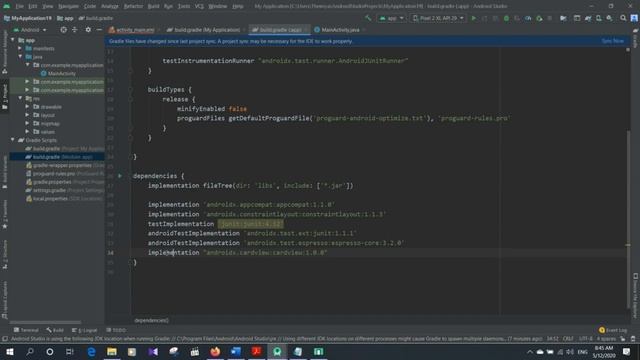This screenshot has width=640, height=360.
Task: Open project panel settings gear icon
Action: pos(88,30)
